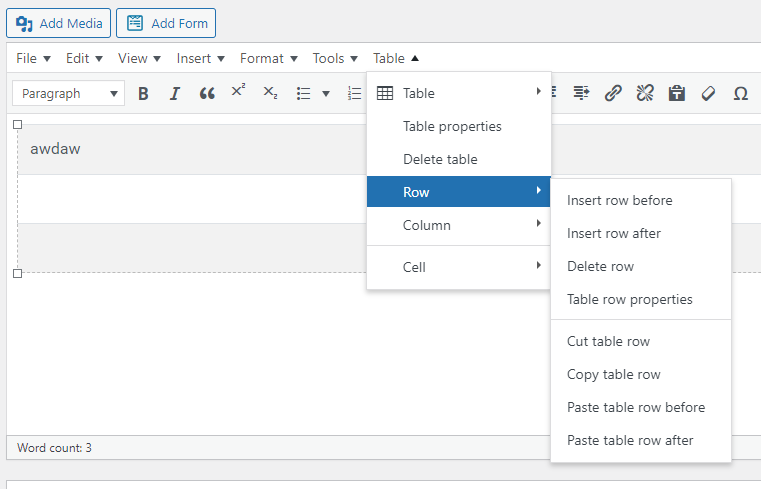Open the Insert menu
Screen dimensions: 761x489
click(200, 58)
